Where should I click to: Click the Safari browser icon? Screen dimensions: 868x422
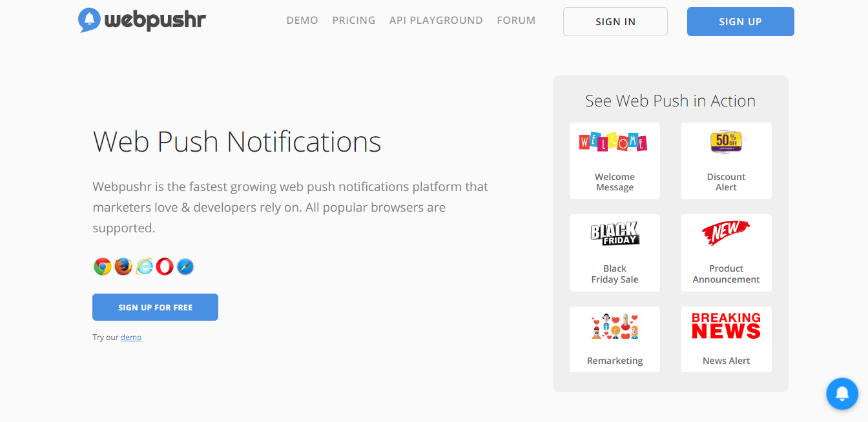pyautogui.click(x=185, y=266)
